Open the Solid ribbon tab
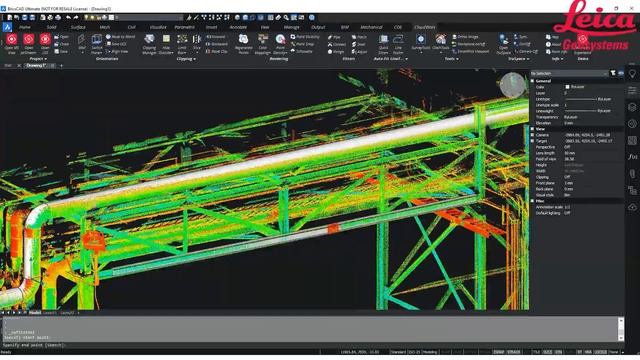The width and height of the screenshot is (640, 360). click(51, 27)
